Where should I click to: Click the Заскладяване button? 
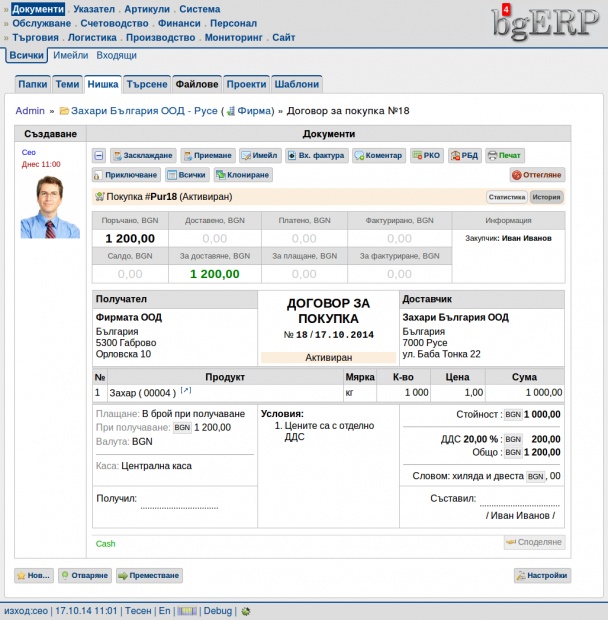click(143, 155)
